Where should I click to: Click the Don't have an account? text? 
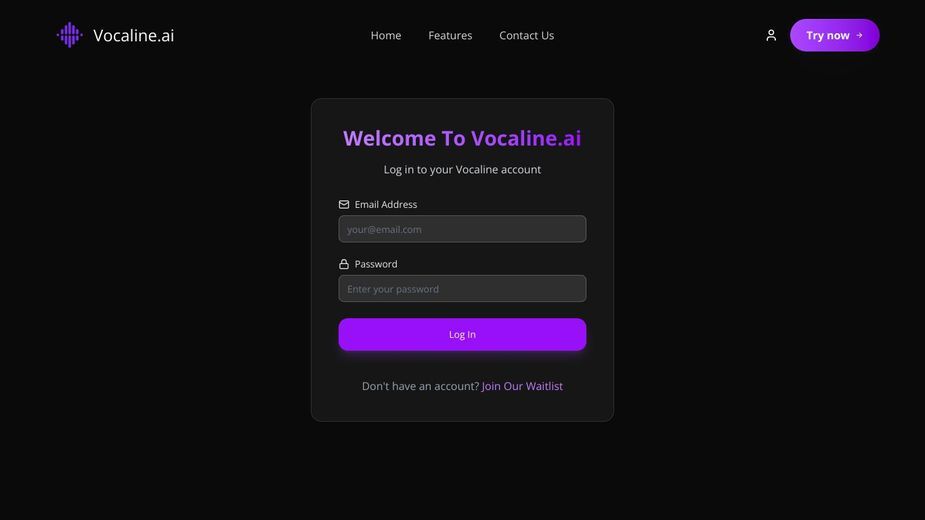coord(420,386)
